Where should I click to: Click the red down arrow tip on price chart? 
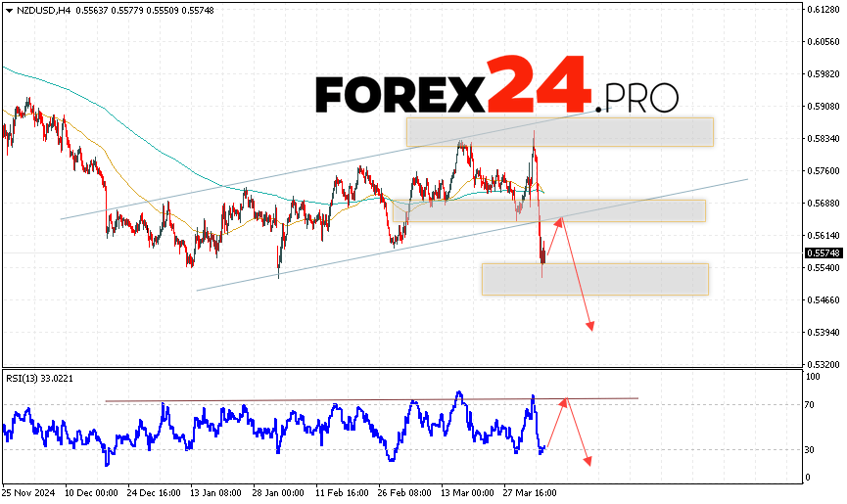pyautogui.click(x=591, y=329)
